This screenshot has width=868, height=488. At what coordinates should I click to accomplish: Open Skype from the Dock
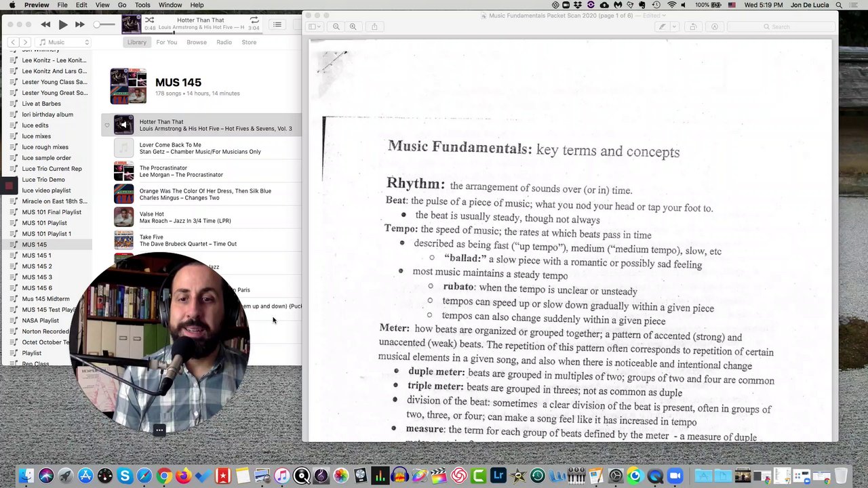125,476
